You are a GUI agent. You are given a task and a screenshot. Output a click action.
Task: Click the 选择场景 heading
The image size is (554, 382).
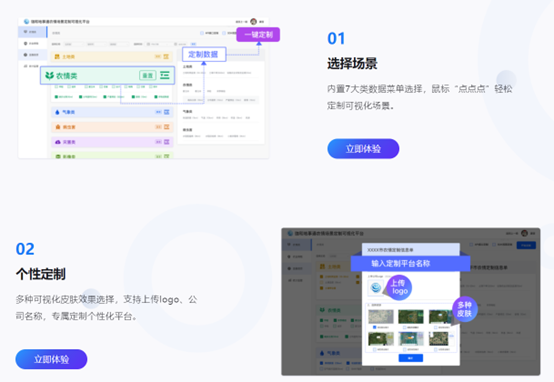click(352, 64)
